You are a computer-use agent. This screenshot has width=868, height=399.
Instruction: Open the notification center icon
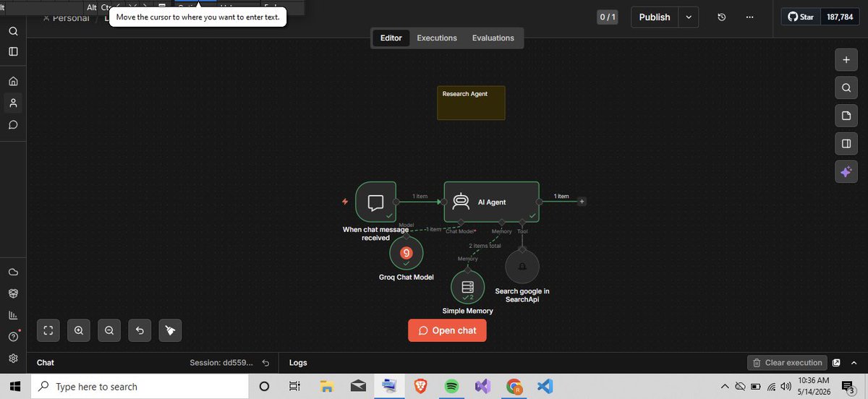848,387
